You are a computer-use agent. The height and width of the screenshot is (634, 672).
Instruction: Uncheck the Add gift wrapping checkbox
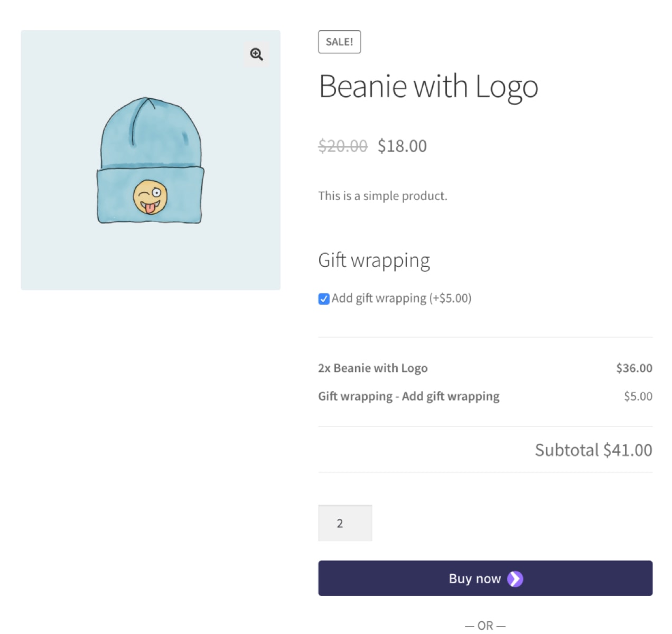324,299
